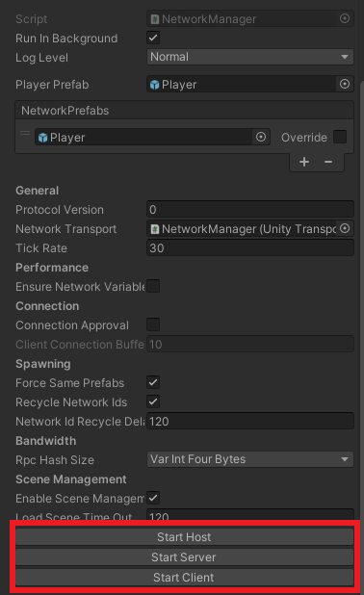Screen dimensions: 364x595
Task: Click the Scene Management section heading
Action: click(x=71, y=479)
